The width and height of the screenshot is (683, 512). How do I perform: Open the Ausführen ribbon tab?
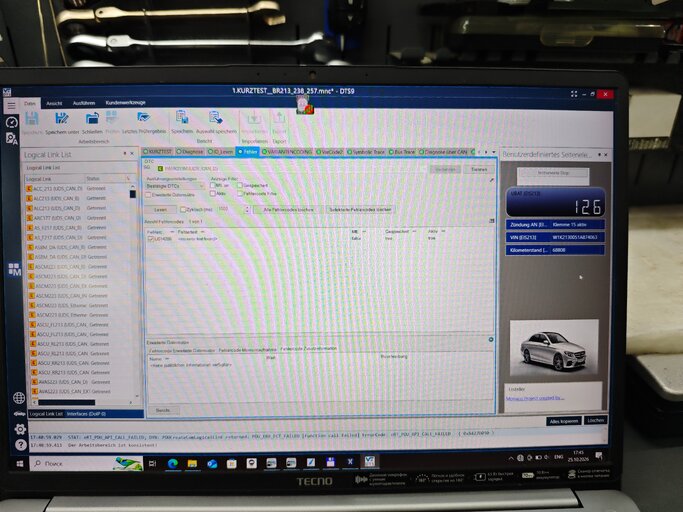click(84, 103)
